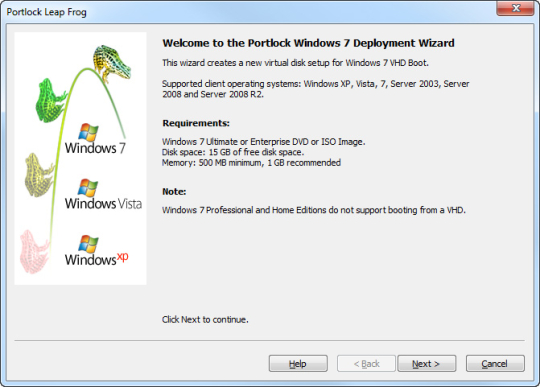Click the faded pink frog
540x387 pixels.
click(x=34, y=252)
